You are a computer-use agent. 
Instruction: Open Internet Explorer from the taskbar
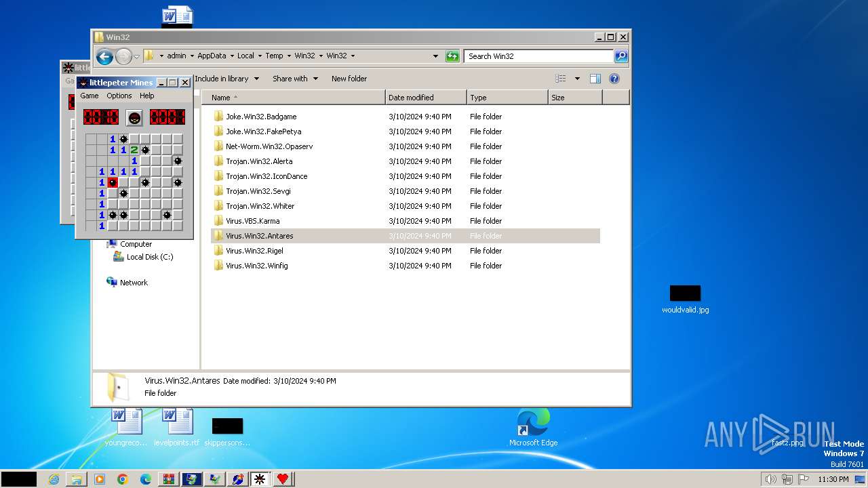[x=54, y=479]
